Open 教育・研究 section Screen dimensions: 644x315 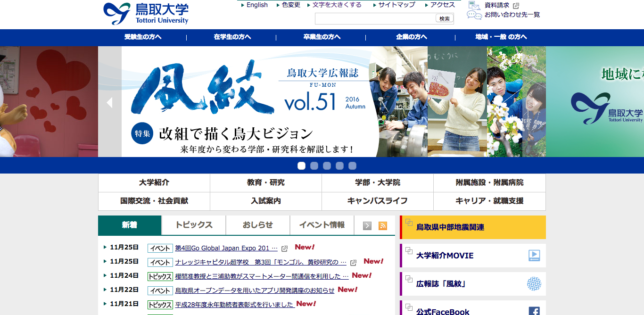(266, 182)
